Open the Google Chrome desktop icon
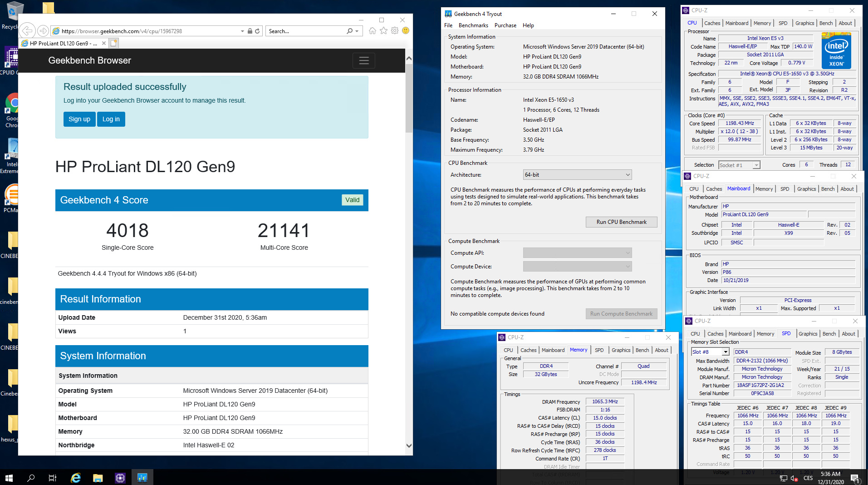 pos(12,110)
